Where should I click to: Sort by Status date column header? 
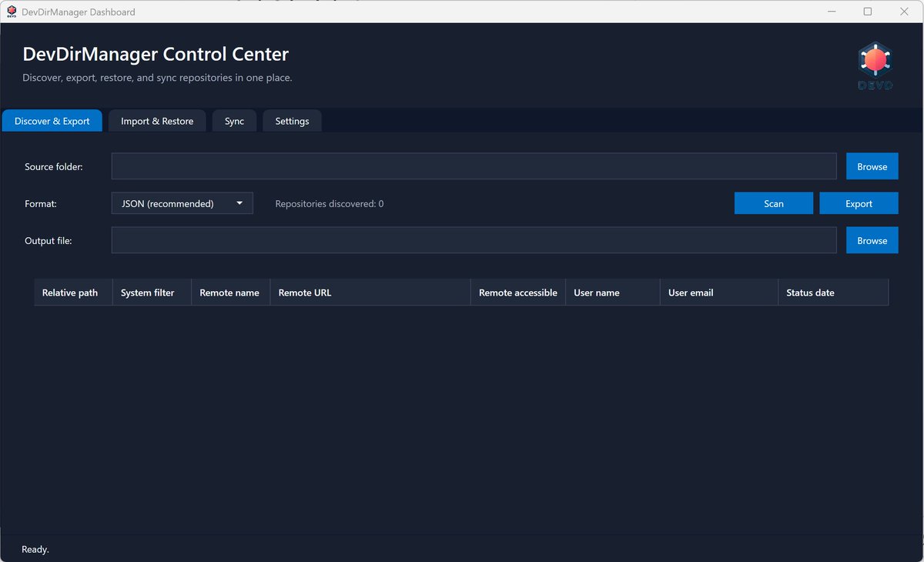pos(833,293)
